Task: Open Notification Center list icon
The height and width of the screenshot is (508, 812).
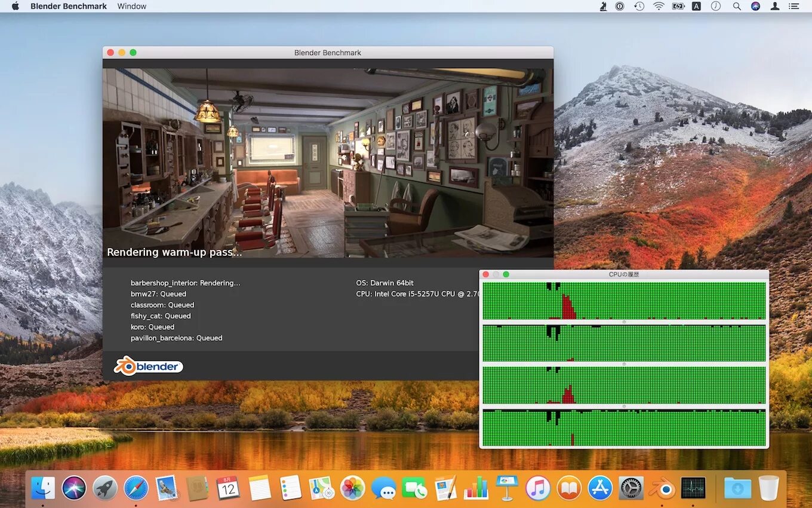Action: [793, 6]
